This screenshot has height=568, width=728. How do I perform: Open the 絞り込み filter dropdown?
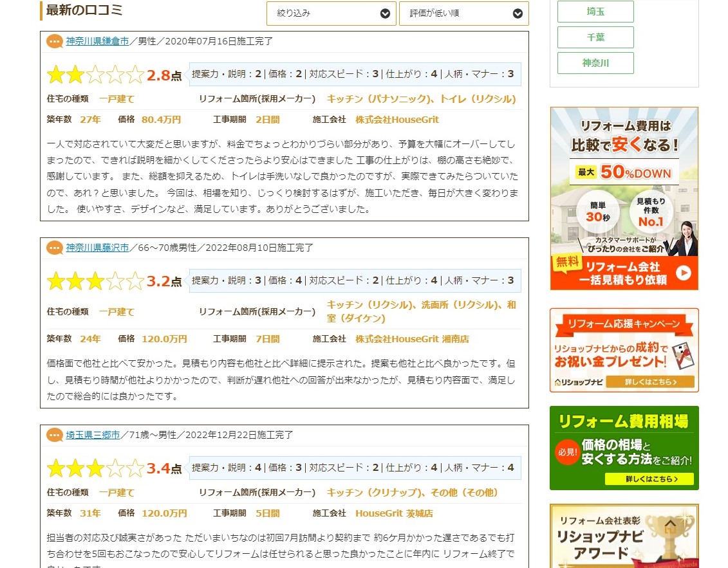pyautogui.click(x=331, y=14)
